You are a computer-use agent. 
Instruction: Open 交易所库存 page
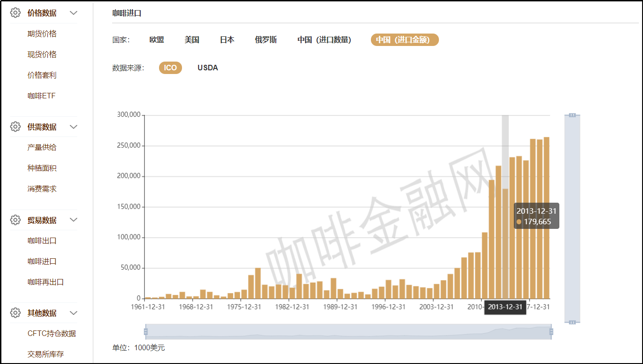click(x=46, y=354)
